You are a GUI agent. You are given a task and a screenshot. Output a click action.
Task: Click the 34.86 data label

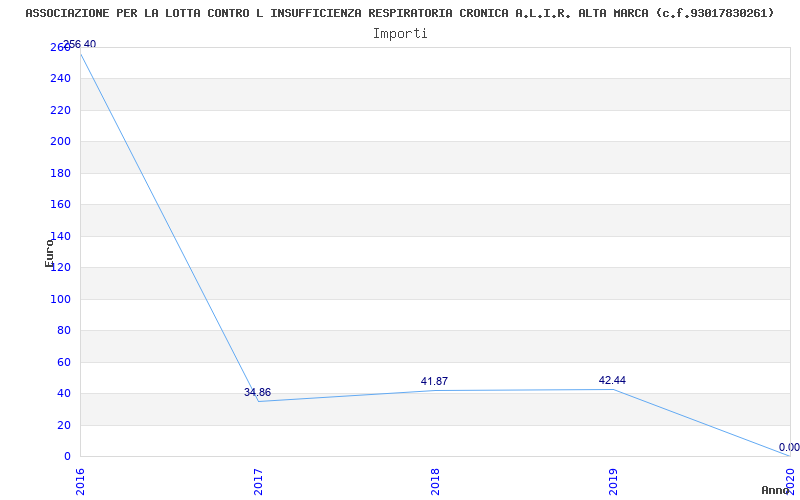click(x=258, y=392)
